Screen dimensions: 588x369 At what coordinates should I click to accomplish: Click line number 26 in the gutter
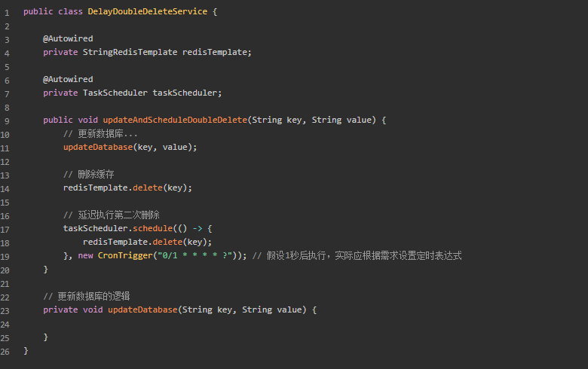coord(5,352)
